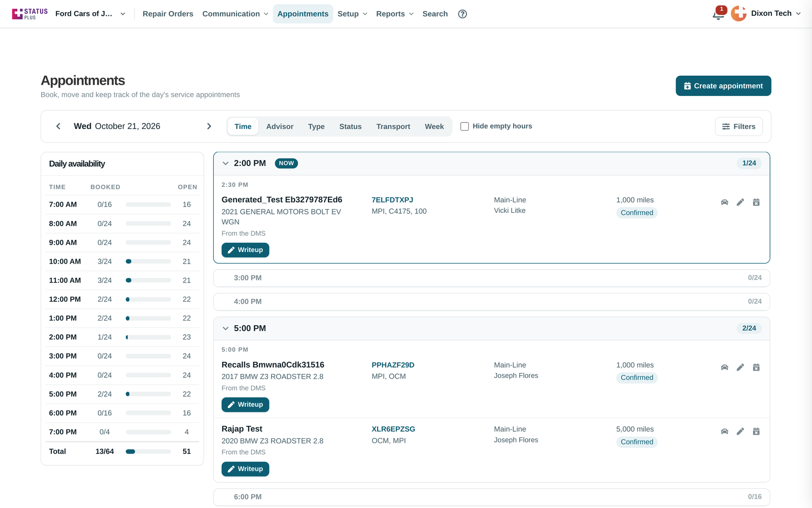Cancel Recalls Bmwna0Cdk31516 calendar icon
Viewport: 812px width, 508px height.
click(756, 367)
